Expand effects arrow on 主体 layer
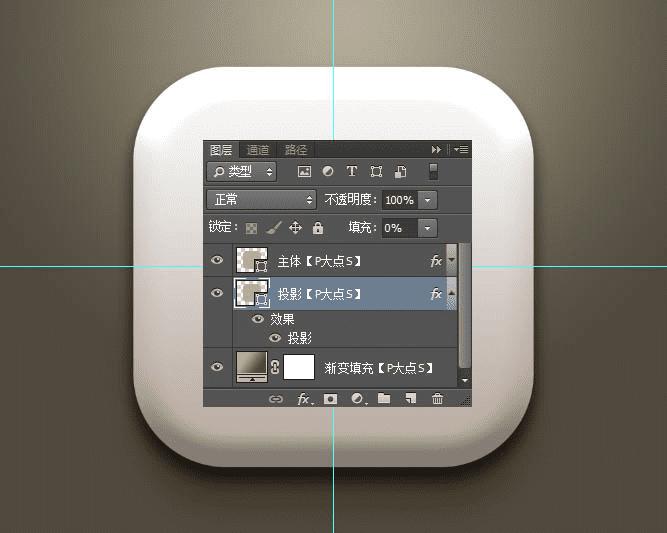This screenshot has height=533, width=667. pyautogui.click(x=451, y=260)
